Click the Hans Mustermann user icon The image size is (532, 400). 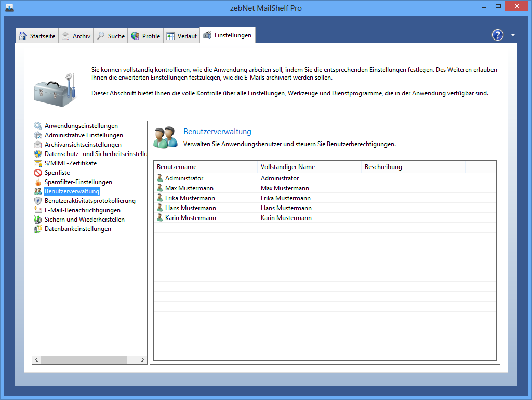(x=160, y=208)
